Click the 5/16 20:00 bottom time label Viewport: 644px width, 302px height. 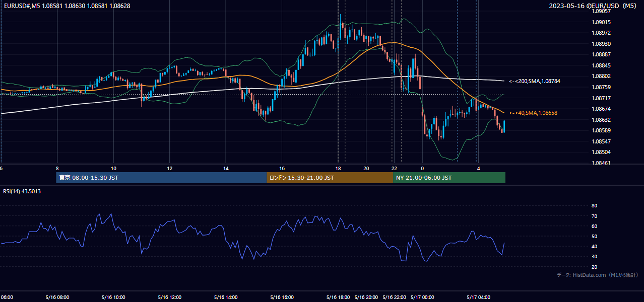click(366, 297)
